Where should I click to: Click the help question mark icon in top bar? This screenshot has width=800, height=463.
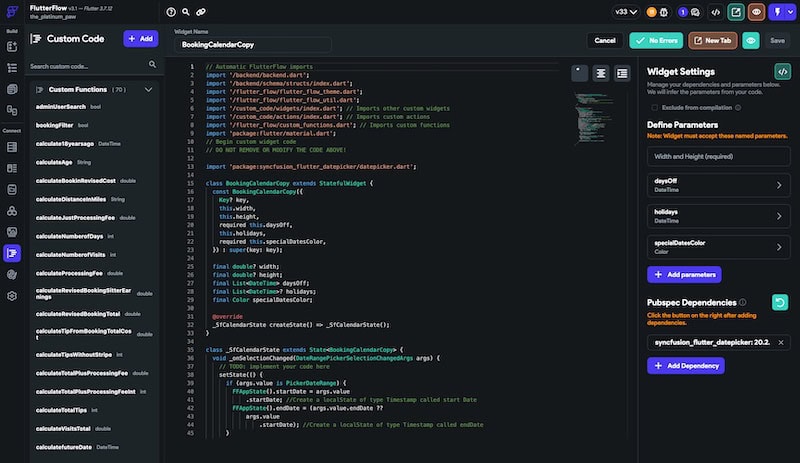(x=171, y=12)
